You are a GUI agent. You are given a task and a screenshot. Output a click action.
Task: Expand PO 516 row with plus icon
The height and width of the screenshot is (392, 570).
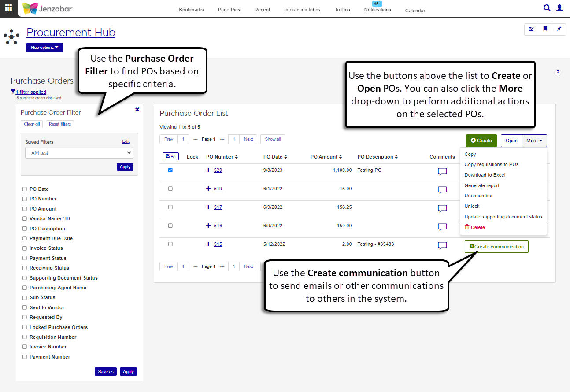[209, 226]
